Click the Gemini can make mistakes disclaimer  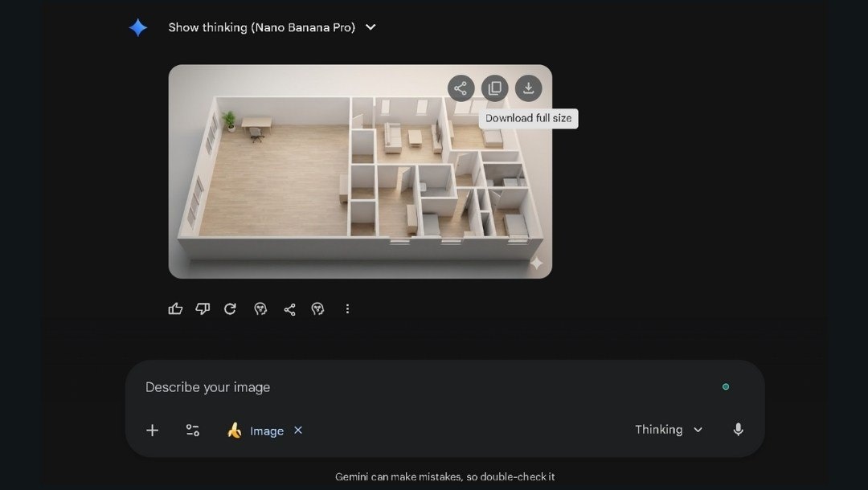coord(445,476)
